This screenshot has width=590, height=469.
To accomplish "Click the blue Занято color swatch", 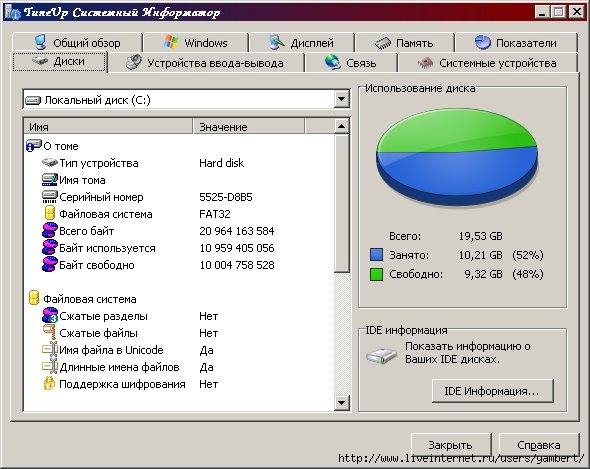I will click(376, 254).
